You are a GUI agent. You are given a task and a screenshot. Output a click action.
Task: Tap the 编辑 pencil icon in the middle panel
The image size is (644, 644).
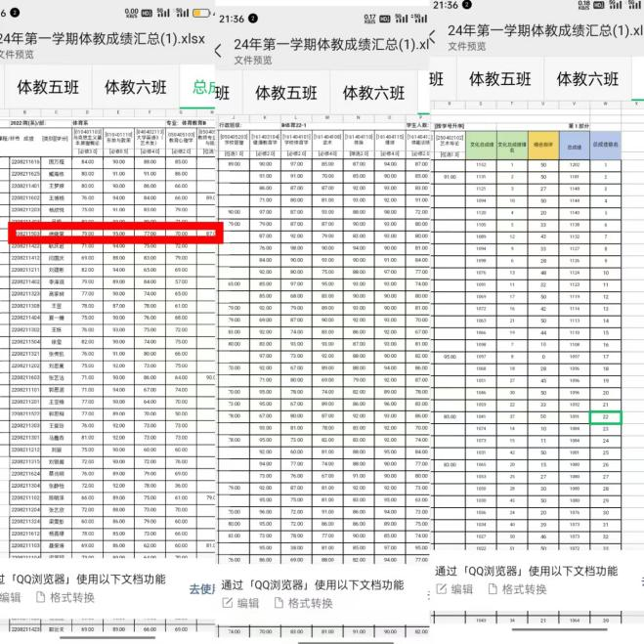point(229,603)
